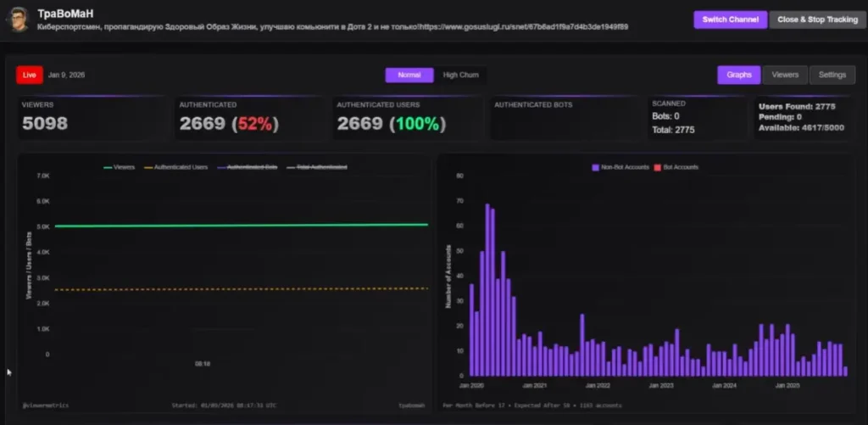This screenshot has width=868, height=425.
Task: Switch to High Churn mode
Action: pos(460,75)
